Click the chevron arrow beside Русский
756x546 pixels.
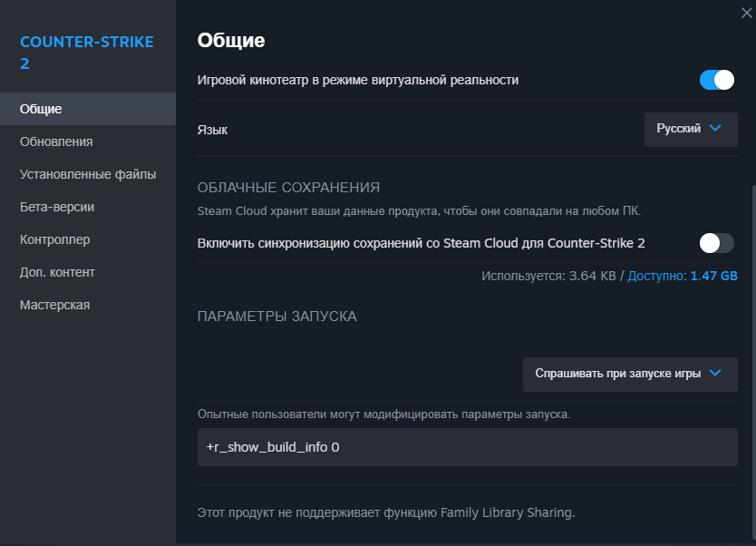(715, 129)
